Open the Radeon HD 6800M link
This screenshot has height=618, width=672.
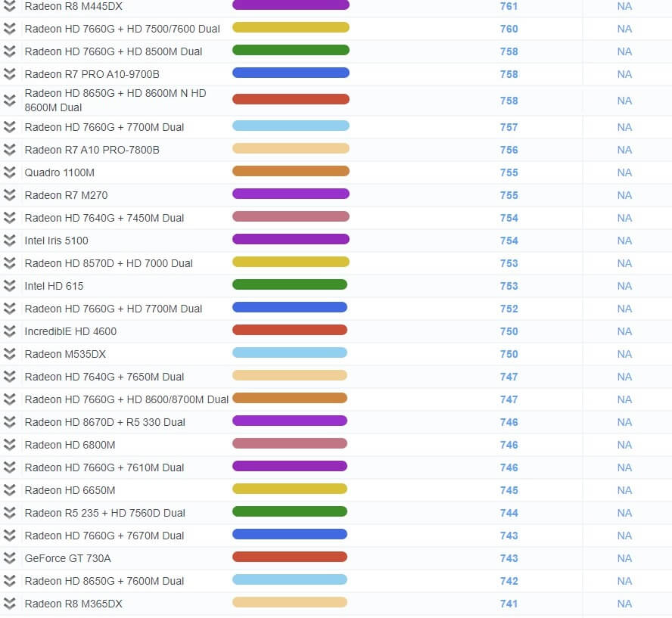tap(70, 446)
